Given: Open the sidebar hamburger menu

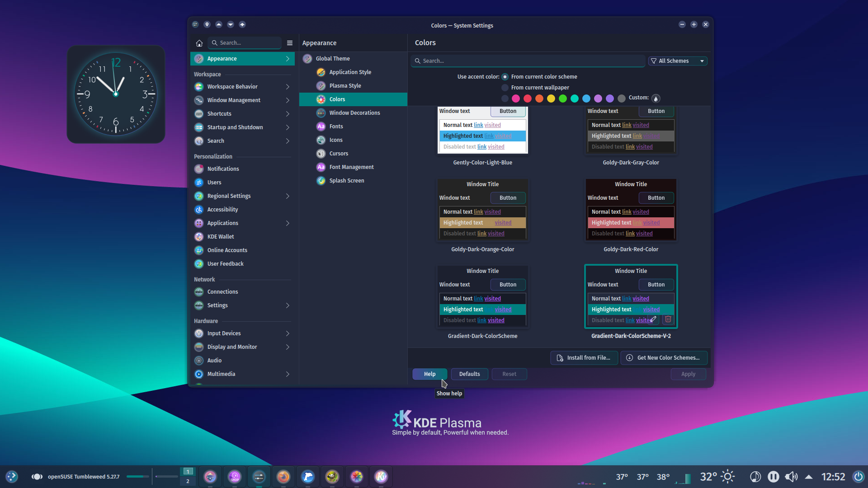Looking at the screenshot, I should [290, 43].
